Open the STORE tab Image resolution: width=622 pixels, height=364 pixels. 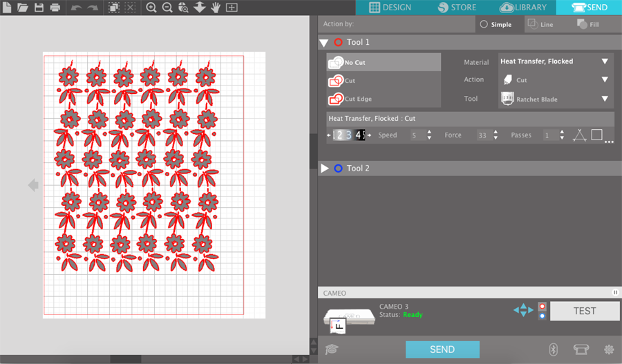[457, 8]
